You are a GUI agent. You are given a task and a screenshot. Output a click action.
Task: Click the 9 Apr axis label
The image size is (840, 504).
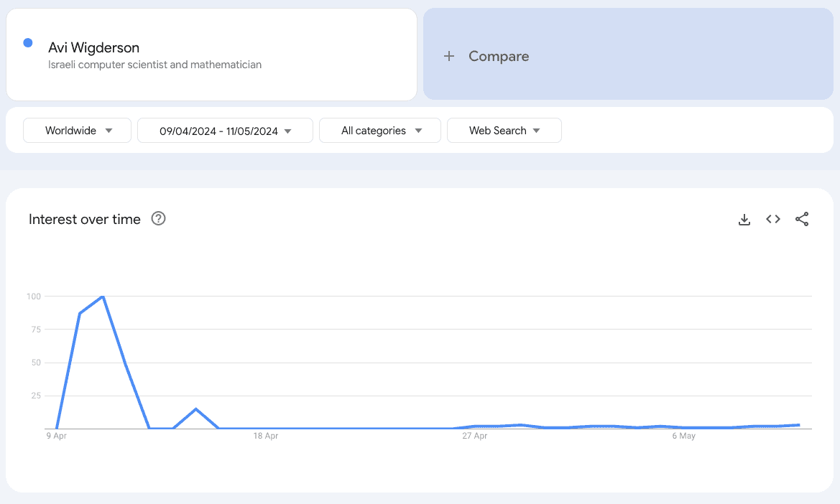click(x=56, y=436)
